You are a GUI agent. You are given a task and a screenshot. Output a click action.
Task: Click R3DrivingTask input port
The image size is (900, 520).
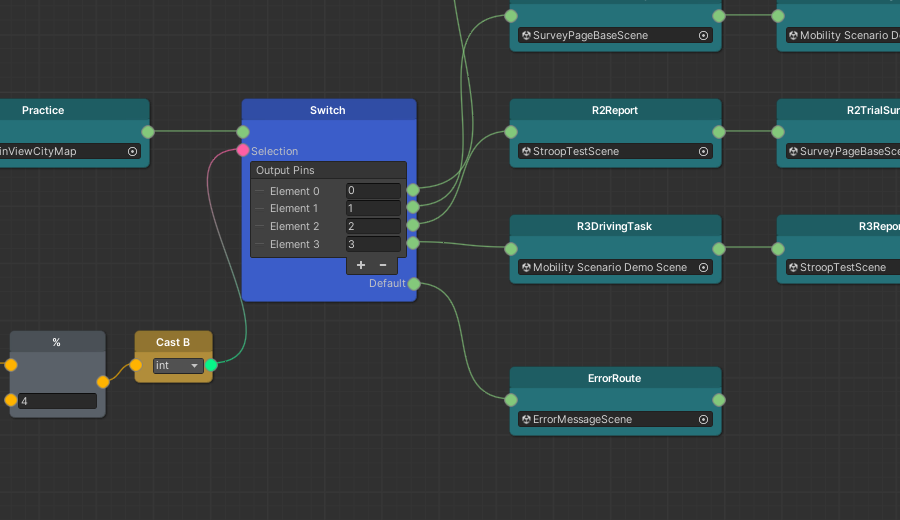(511, 249)
